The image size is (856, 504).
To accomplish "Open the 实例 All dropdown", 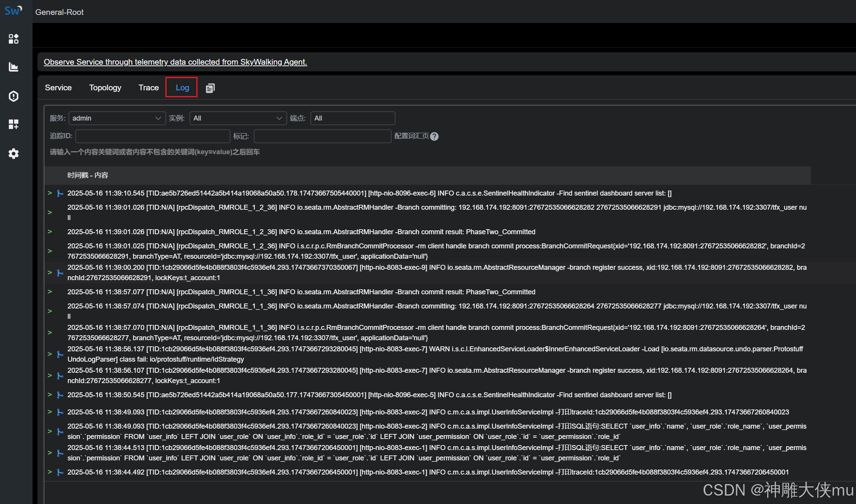I will point(238,118).
